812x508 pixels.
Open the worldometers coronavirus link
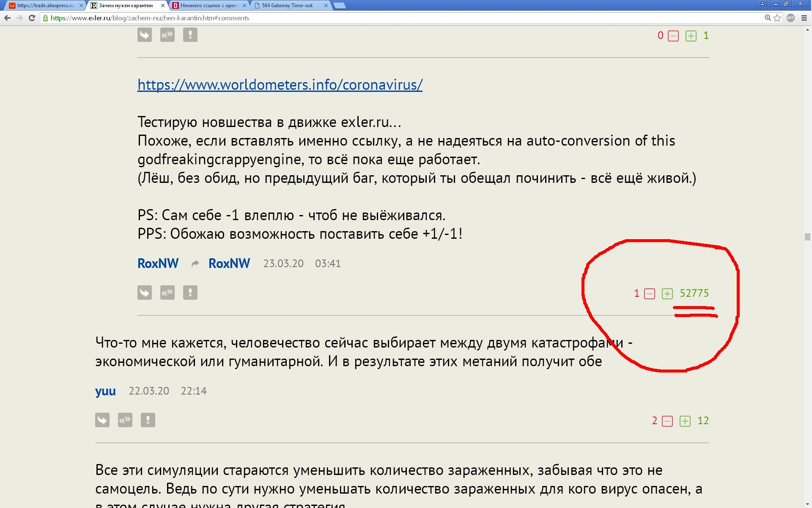[x=280, y=85]
